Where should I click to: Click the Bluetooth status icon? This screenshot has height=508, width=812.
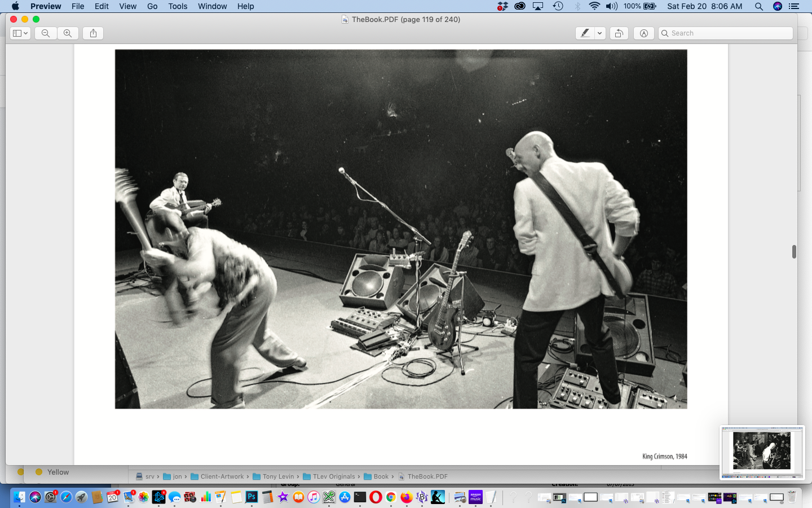coord(577,6)
